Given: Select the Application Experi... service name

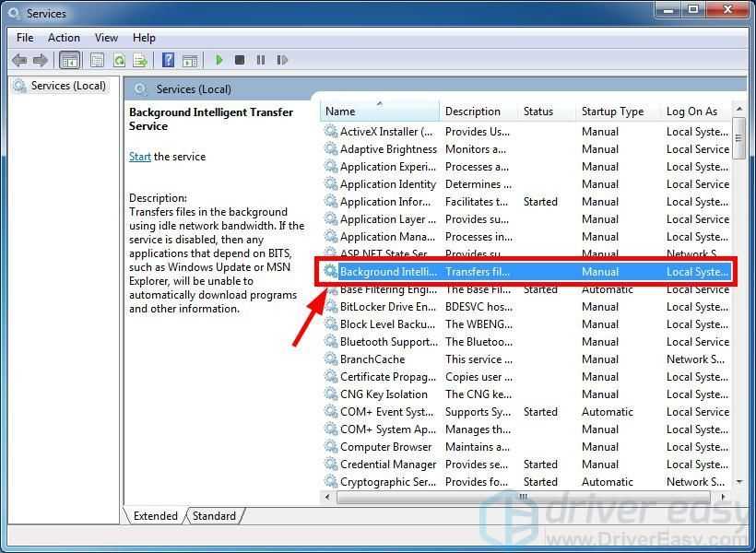Looking at the screenshot, I should point(388,166).
